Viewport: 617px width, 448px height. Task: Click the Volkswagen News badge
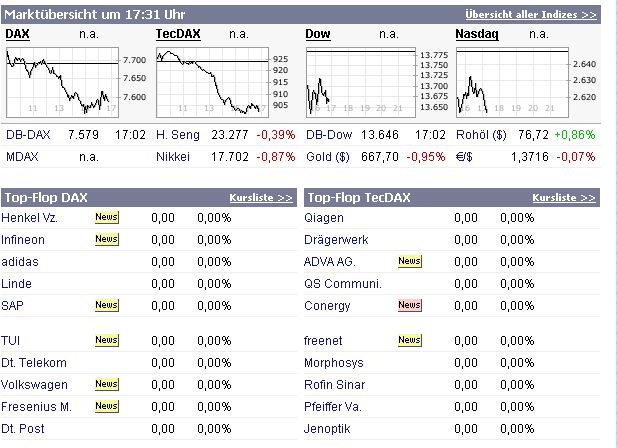click(x=106, y=384)
